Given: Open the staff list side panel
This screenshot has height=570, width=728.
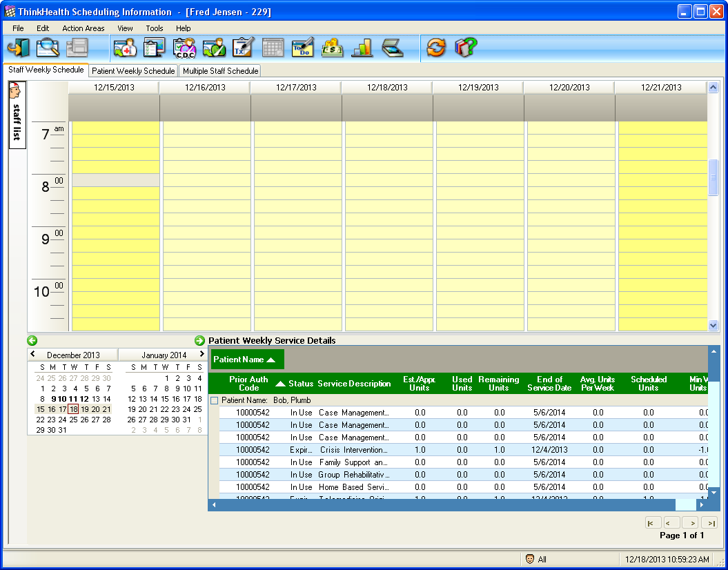Looking at the screenshot, I should coord(17,115).
